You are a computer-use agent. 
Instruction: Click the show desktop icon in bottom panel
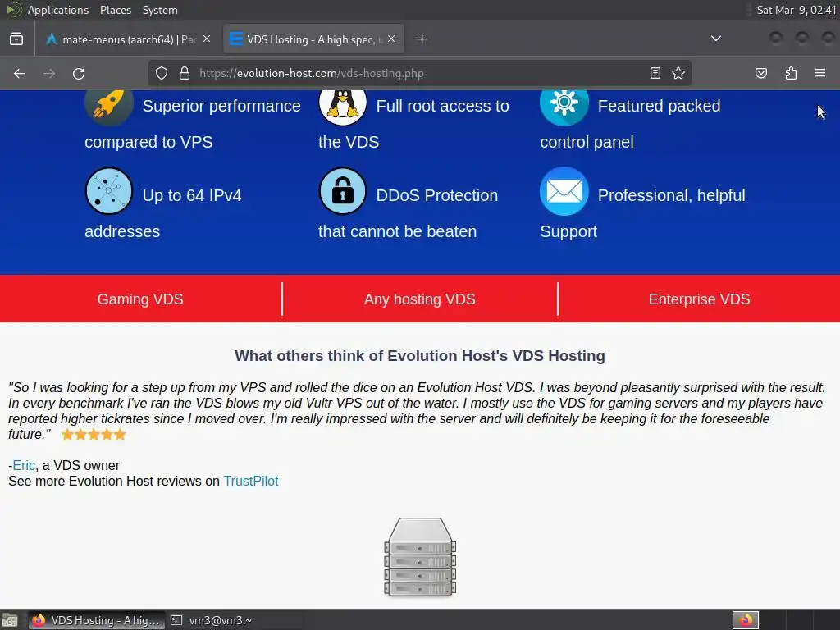pyautogui.click(x=10, y=620)
